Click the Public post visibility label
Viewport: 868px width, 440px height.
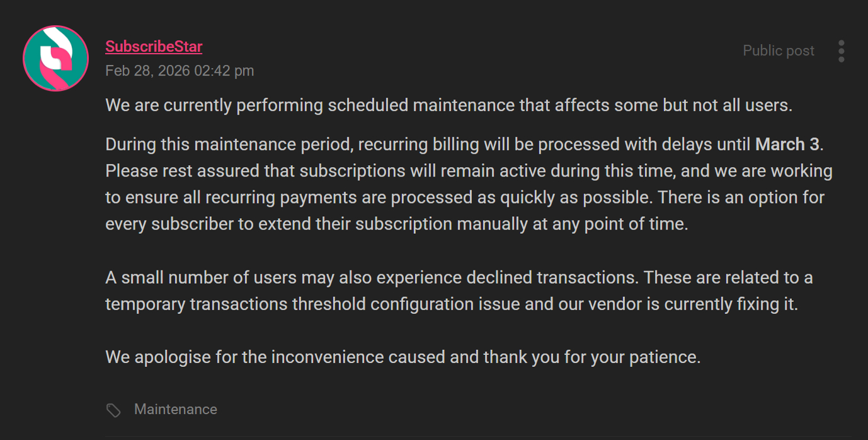779,51
